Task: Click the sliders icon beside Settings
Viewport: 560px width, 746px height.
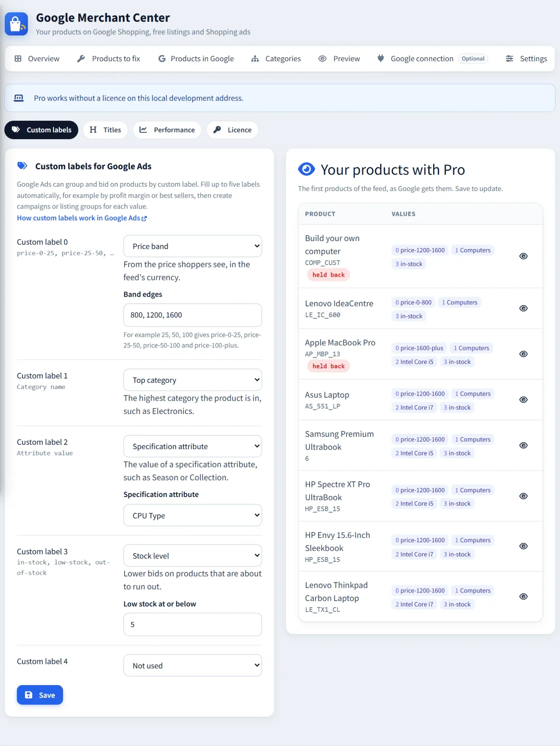Action: 509,58
